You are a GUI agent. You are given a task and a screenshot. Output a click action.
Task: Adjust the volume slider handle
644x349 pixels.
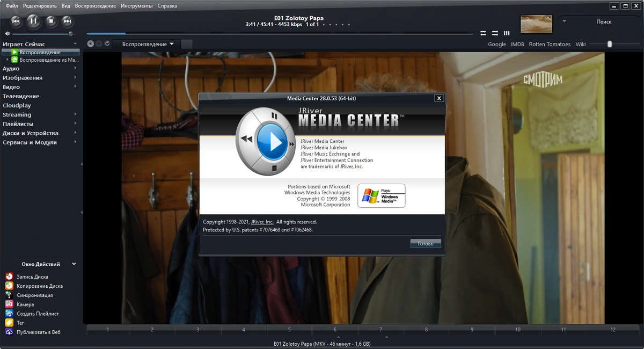point(71,33)
